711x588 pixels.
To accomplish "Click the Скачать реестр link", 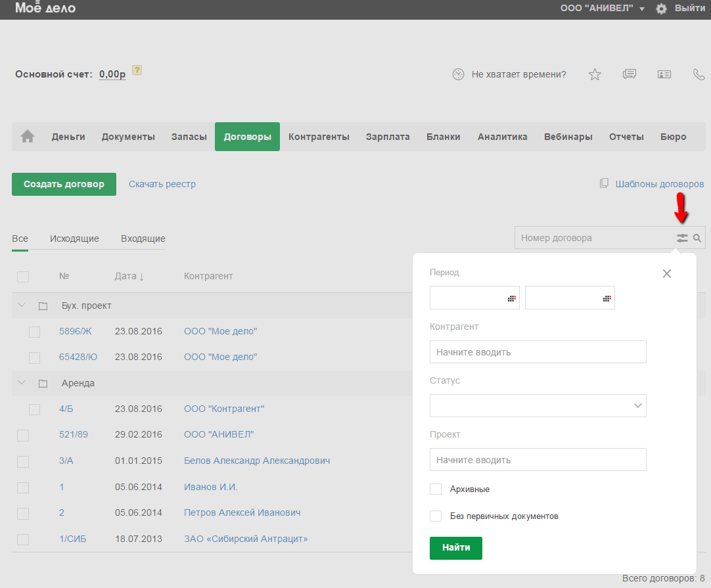I will point(162,184).
